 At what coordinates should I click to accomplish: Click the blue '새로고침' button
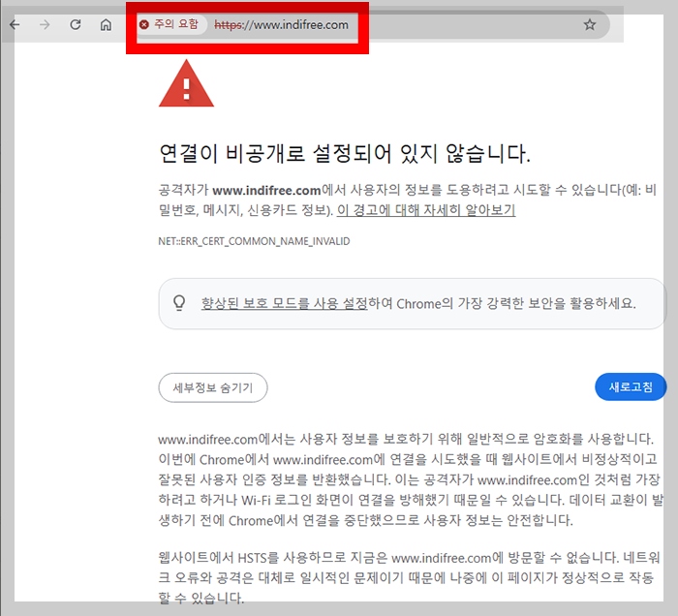tap(631, 386)
